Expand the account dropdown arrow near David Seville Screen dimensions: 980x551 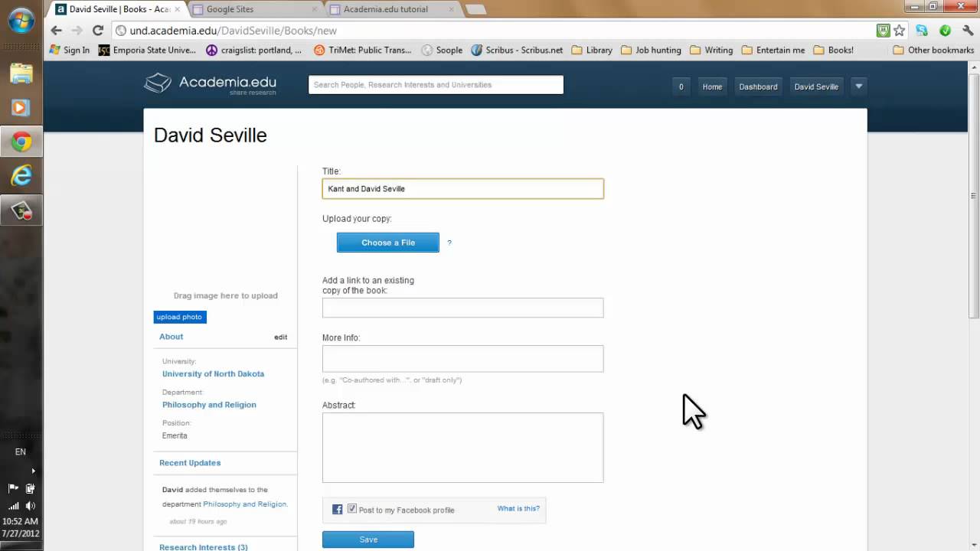pyautogui.click(x=858, y=86)
